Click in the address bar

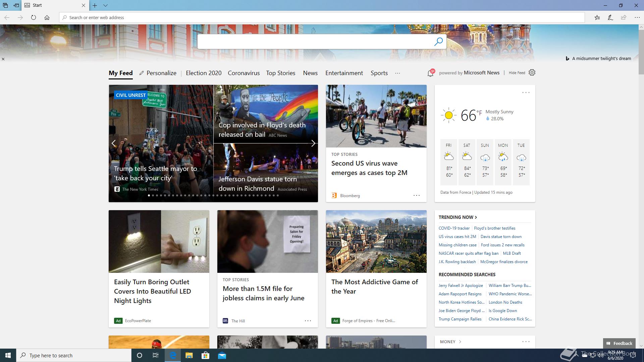click(x=322, y=17)
